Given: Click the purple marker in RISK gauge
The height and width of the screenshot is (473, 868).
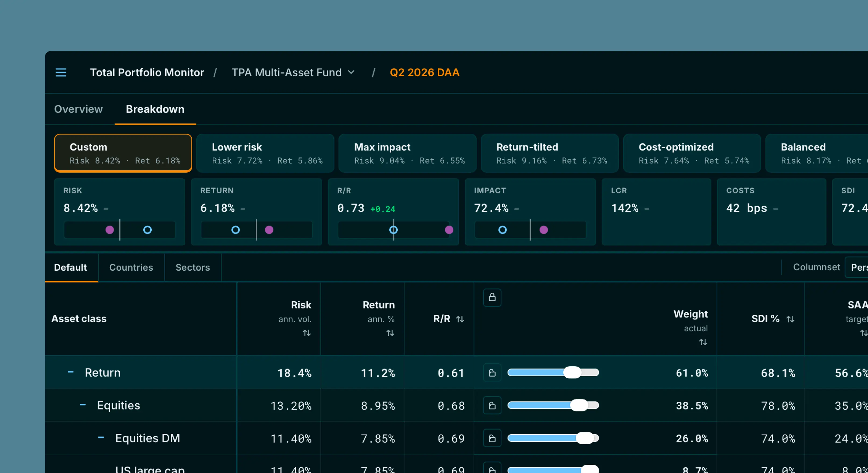Looking at the screenshot, I should coord(109,230).
